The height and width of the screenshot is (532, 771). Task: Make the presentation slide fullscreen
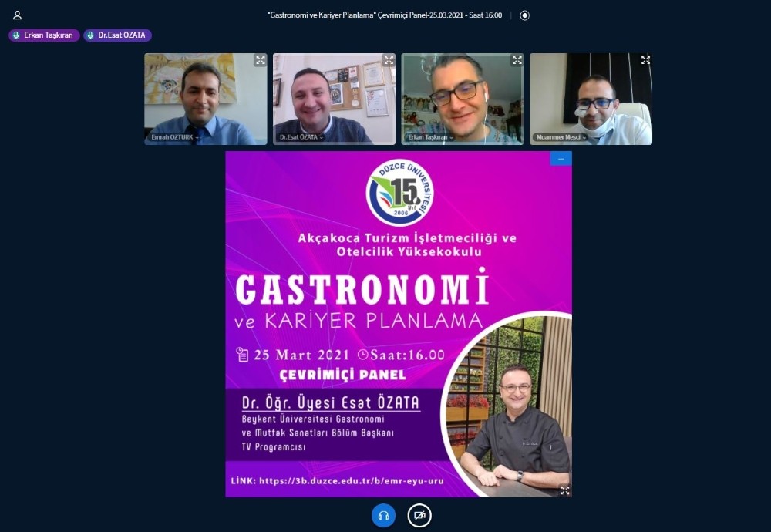coord(564,490)
